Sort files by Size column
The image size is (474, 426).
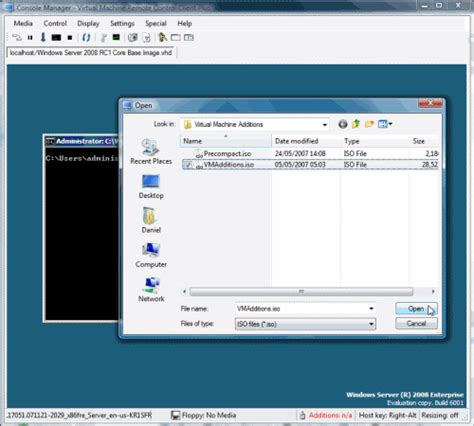424,141
